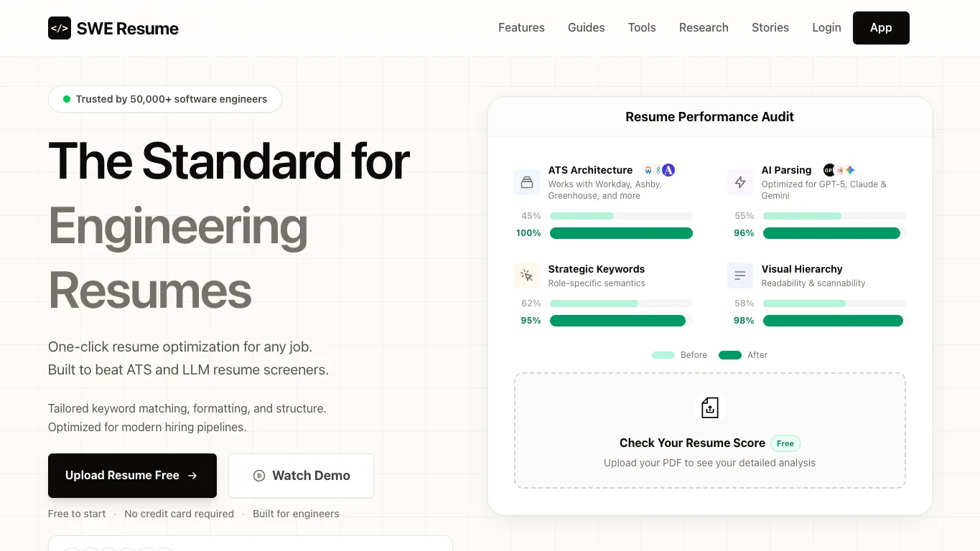Click the green Free badge in the dropzone
This screenshot has width=980, height=551.
(x=785, y=443)
